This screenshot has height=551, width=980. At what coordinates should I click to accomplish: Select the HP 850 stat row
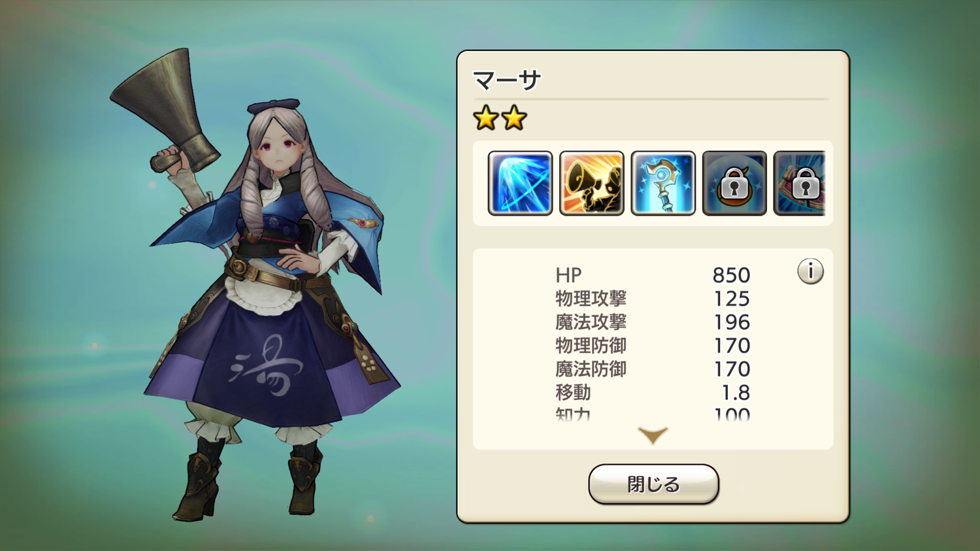point(653,275)
